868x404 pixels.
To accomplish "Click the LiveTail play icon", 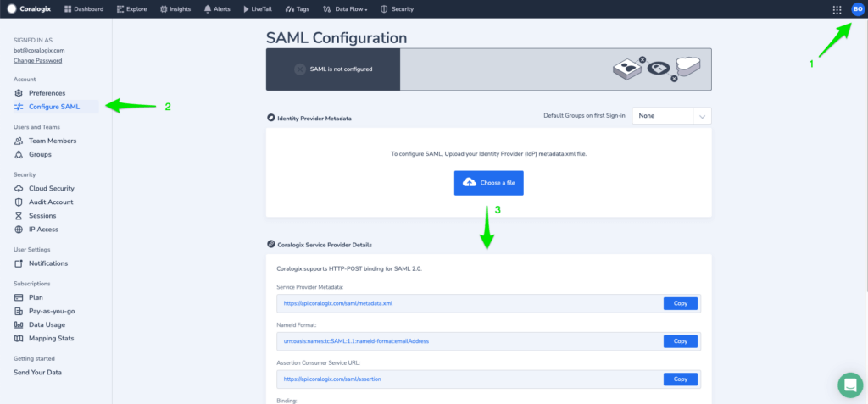I will (x=246, y=8).
